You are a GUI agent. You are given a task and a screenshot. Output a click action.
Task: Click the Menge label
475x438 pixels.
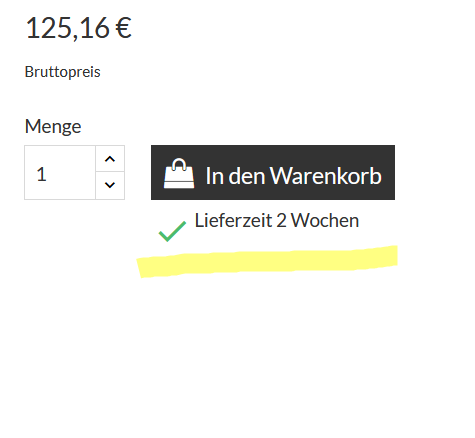coord(53,126)
